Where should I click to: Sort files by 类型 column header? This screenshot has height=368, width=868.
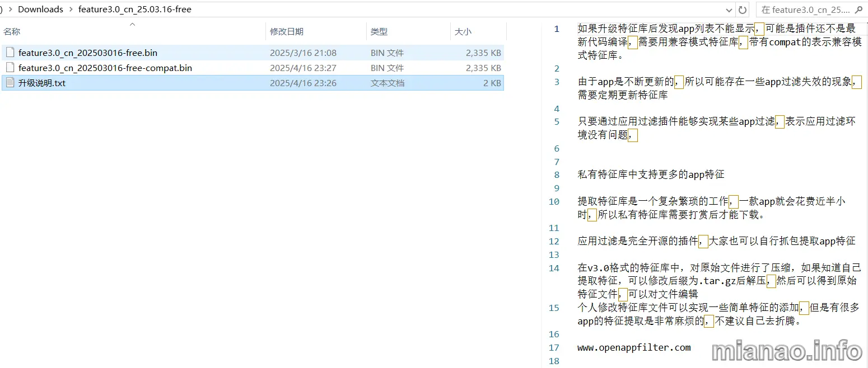click(x=379, y=32)
